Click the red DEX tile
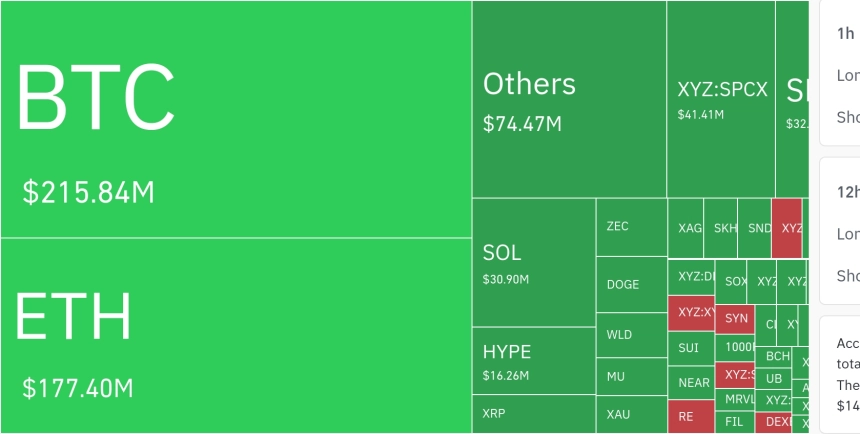860x434 pixels. [x=773, y=422]
